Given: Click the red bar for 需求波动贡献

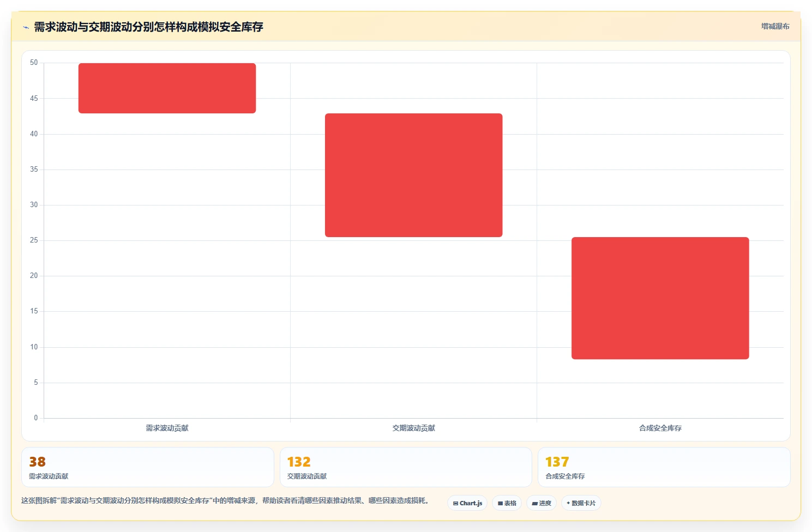Looking at the screenshot, I should (x=167, y=88).
